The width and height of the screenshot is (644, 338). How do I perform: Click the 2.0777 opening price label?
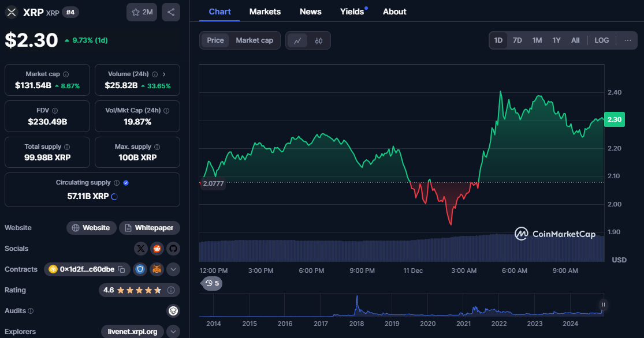(213, 183)
